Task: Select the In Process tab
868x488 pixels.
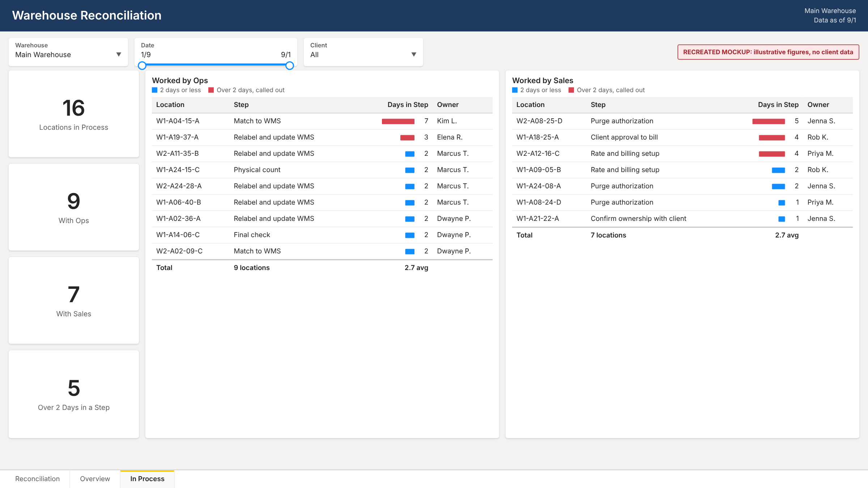Action: point(147,479)
